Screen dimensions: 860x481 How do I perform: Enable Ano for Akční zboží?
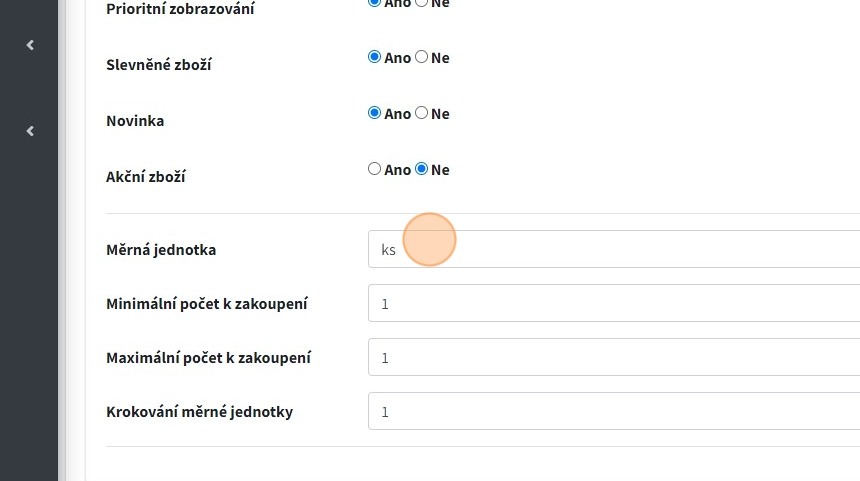pyautogui.click(x=375, y=170)
